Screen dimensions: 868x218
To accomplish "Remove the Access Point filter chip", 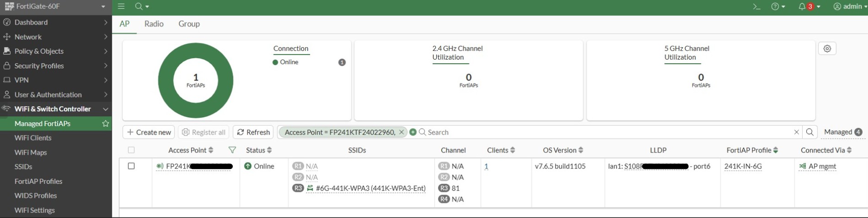I will pos(401,132).
